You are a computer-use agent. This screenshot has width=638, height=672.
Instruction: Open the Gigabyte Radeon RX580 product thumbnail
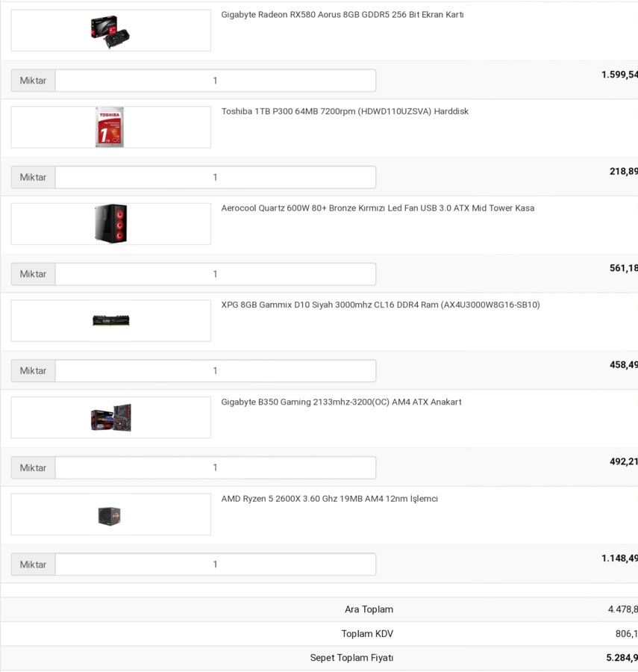pyautogui.click(x=110, y=31)
